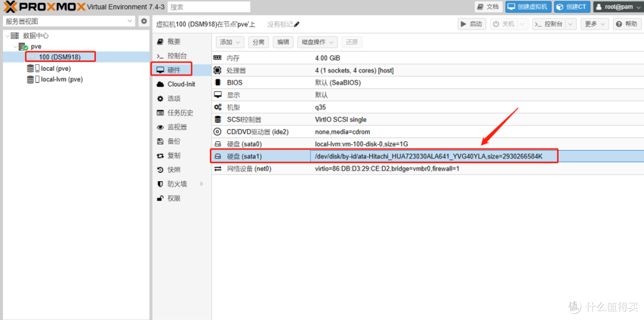Select the SCSI控制器 row
This screenshot has height=320, width=644.
point(428,119)
